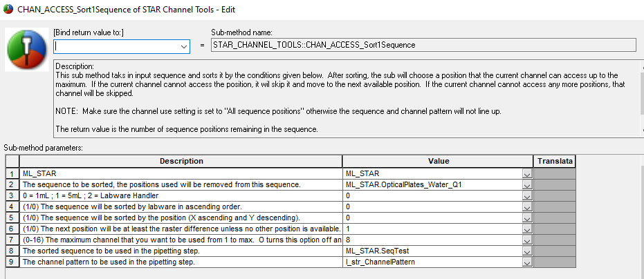Screen dimensions: 644x279
Task: Click the Translata column header
Action: [555, 162]
